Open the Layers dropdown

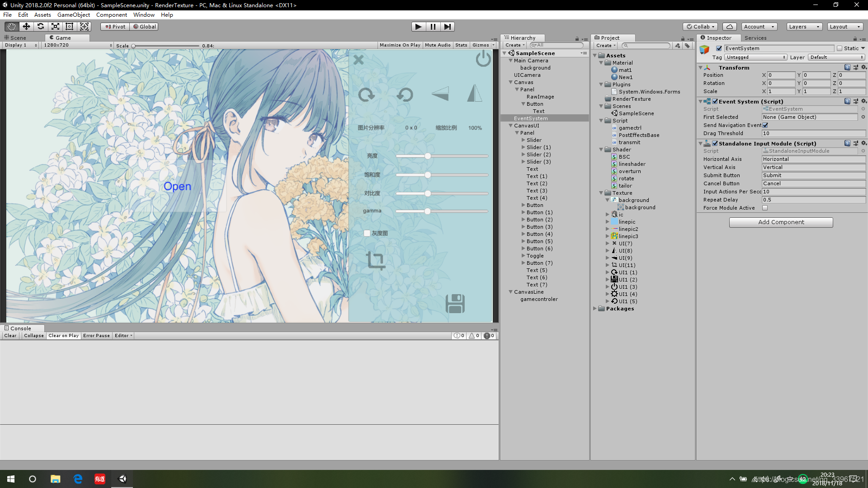tap(804, 27)
